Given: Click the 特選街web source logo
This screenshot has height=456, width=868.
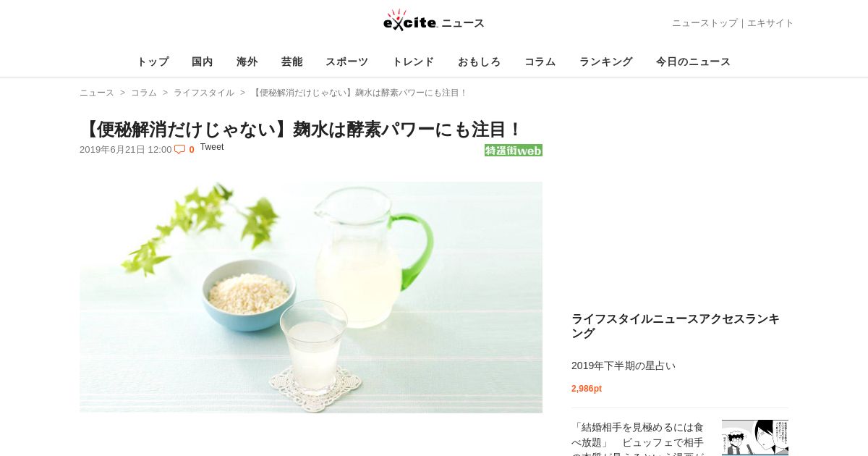Looking at the screenshot, I should [514, 151].
